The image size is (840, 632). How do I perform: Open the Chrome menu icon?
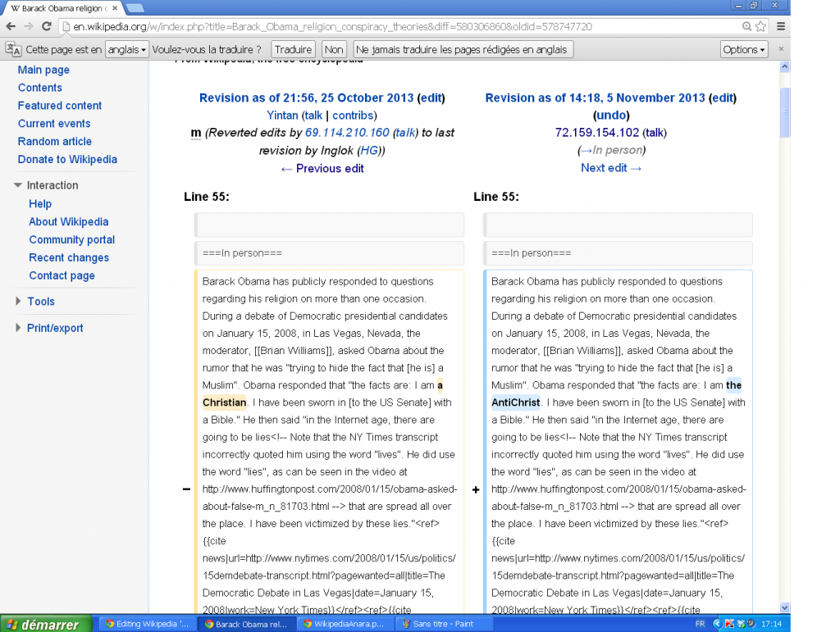(781, 26)
